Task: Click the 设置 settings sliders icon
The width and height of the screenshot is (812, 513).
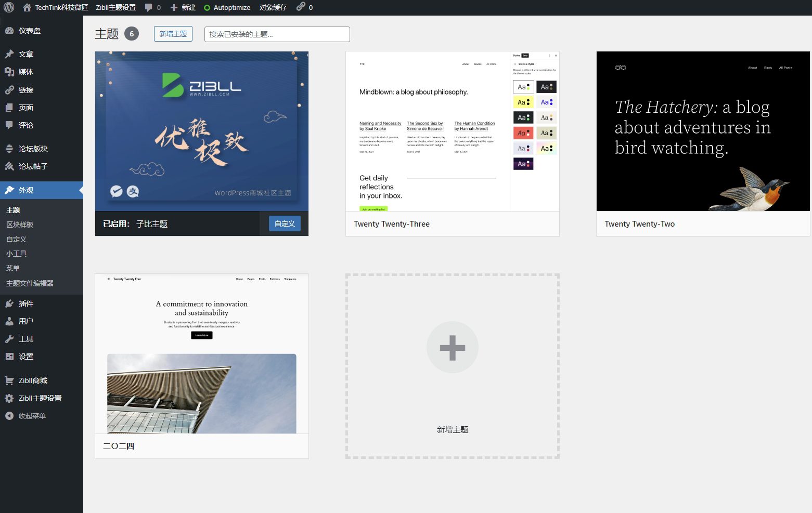Action: pos(9,357)
